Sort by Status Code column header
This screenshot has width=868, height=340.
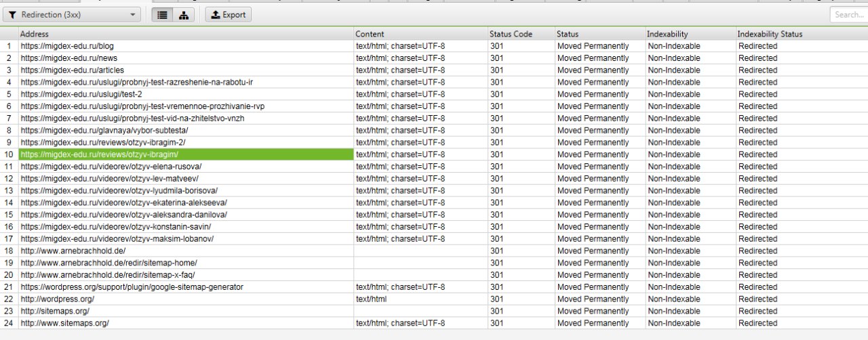point(521,34)
